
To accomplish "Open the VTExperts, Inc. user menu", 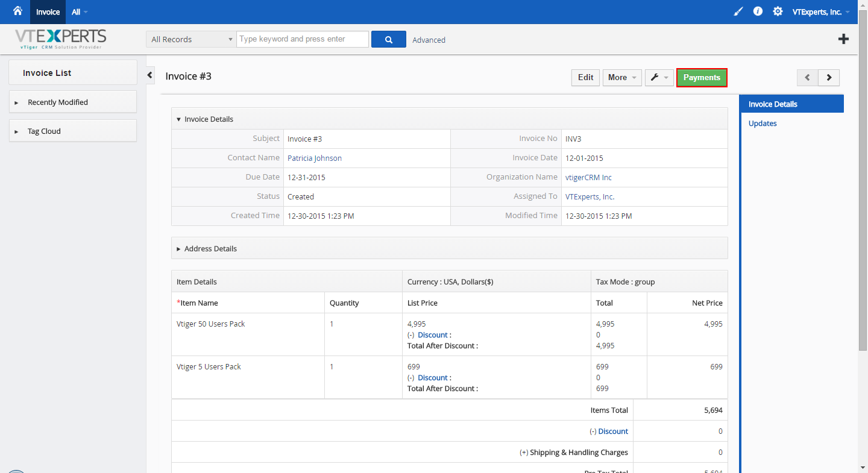I will click(821, 12).
